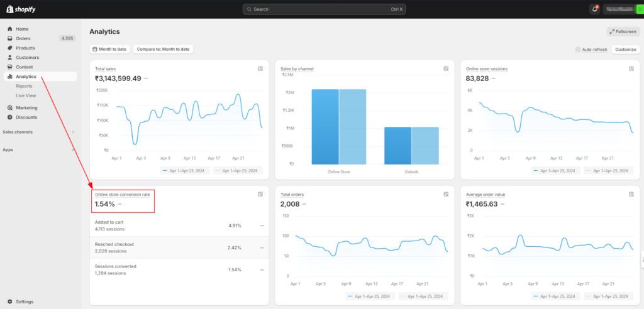Open report icon on Total orders card
Viewport: 644px width, 309px height.
[x=445, y=194]
